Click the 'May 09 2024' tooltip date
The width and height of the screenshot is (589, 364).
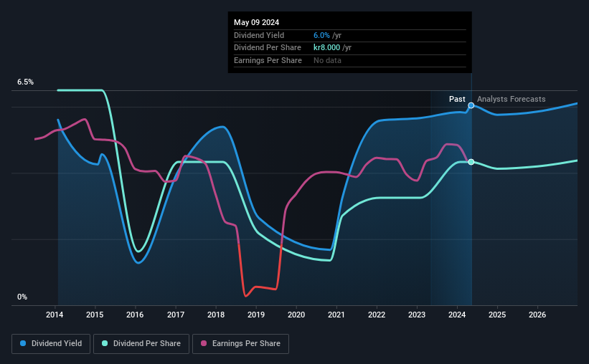(257, 22)
